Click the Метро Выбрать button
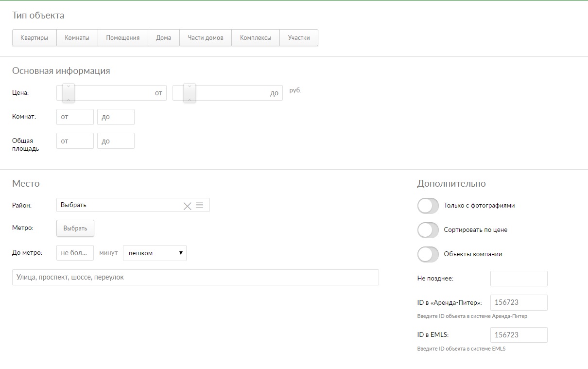The height and width of the screenshot is (369, 588). (x=75, y=228)
